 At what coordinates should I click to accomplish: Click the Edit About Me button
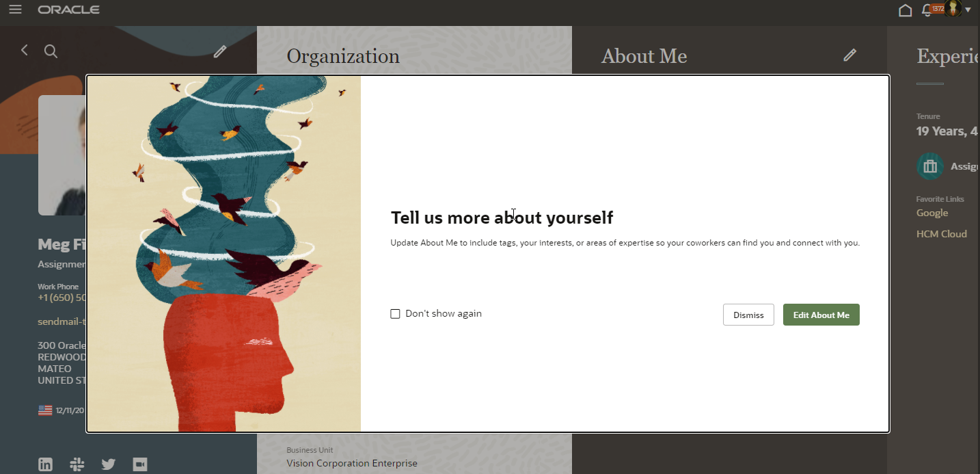pyautogui.click(x=821, y=315)
